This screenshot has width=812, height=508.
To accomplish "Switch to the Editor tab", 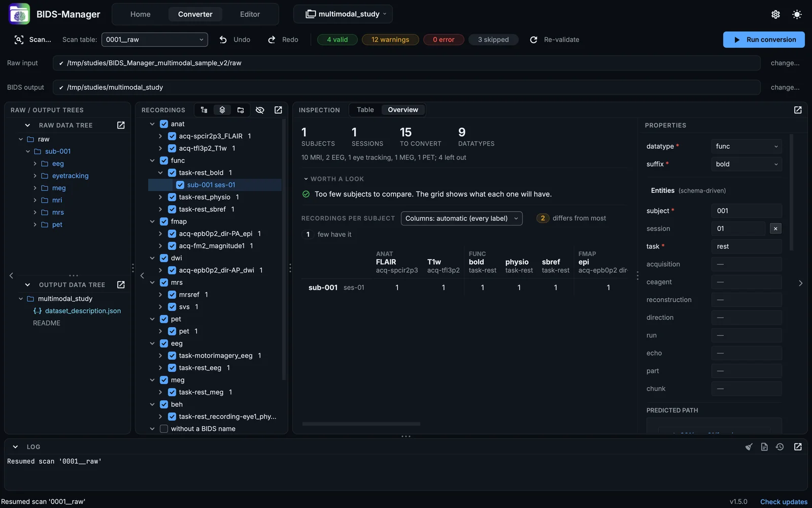I will coord(250,14).
